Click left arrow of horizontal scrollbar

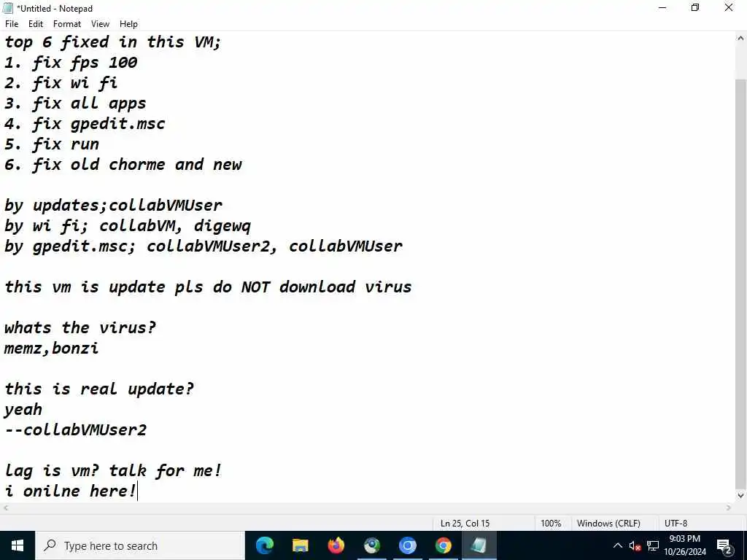[6, 507]
